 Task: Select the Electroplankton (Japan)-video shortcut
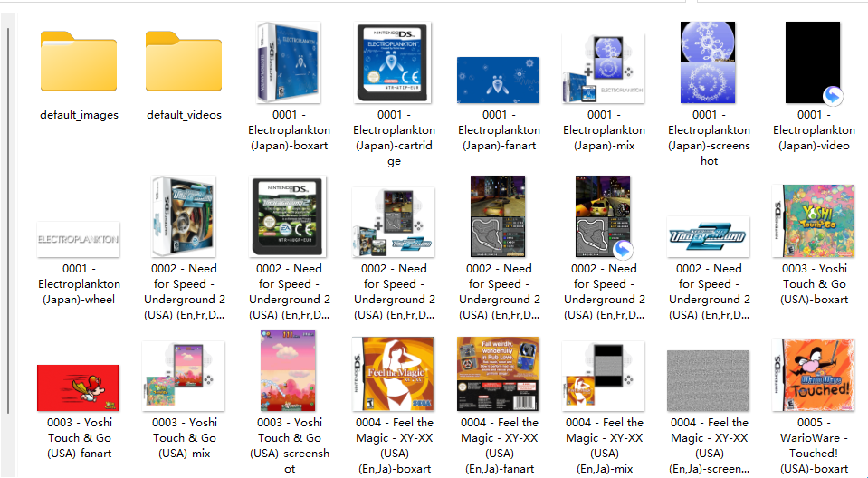[x=813, y=62]
